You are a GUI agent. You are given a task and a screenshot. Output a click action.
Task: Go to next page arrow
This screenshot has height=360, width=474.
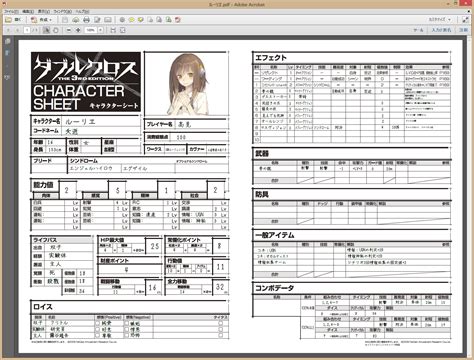[x=17, y=30]
